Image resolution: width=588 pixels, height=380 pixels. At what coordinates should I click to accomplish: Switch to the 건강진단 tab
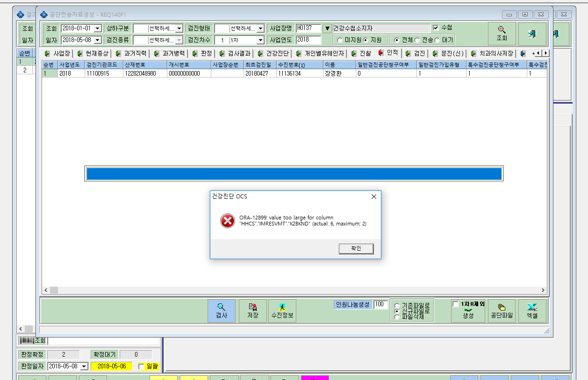pos(273,53)
